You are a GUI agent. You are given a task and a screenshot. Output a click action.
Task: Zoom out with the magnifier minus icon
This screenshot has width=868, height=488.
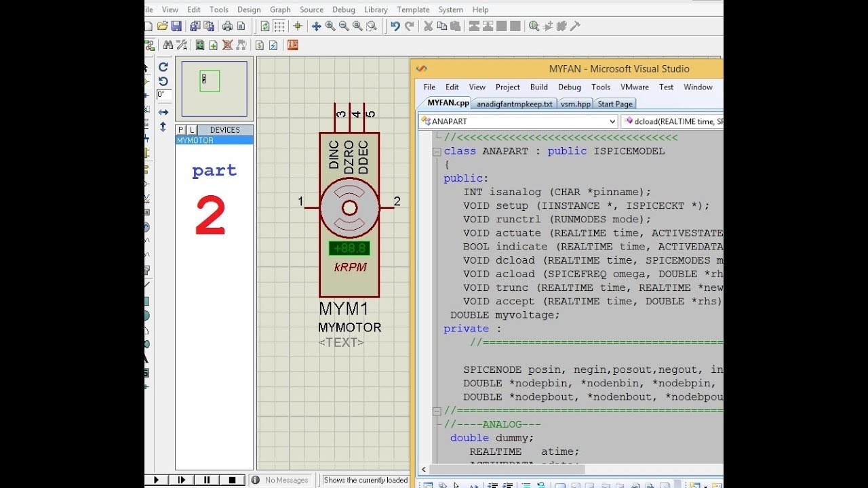(x=344, y=26)
